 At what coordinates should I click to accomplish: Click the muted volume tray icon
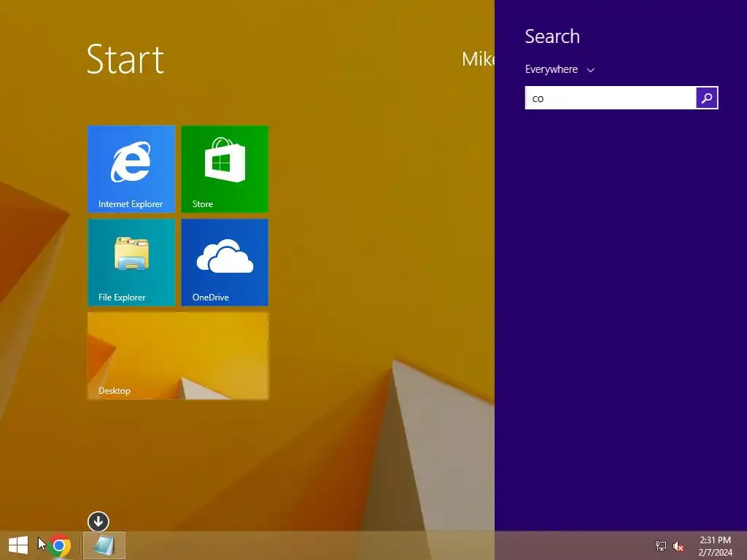coord(678,546)
